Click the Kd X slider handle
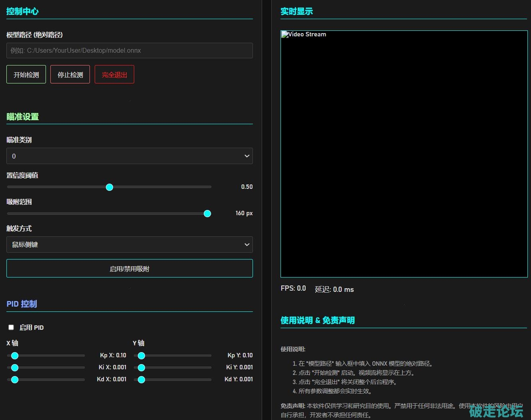 pyautogui.click(x=15, y=380)
